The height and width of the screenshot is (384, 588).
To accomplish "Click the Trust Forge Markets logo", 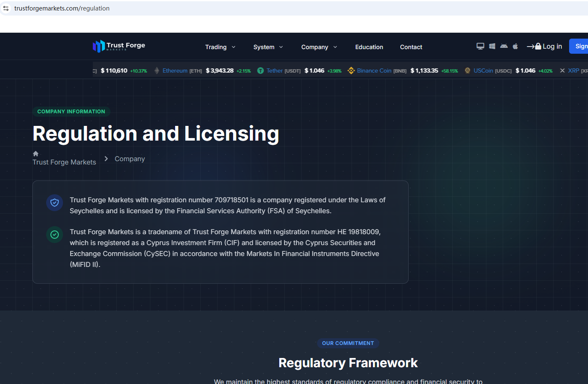I will [x=119, y=46].
